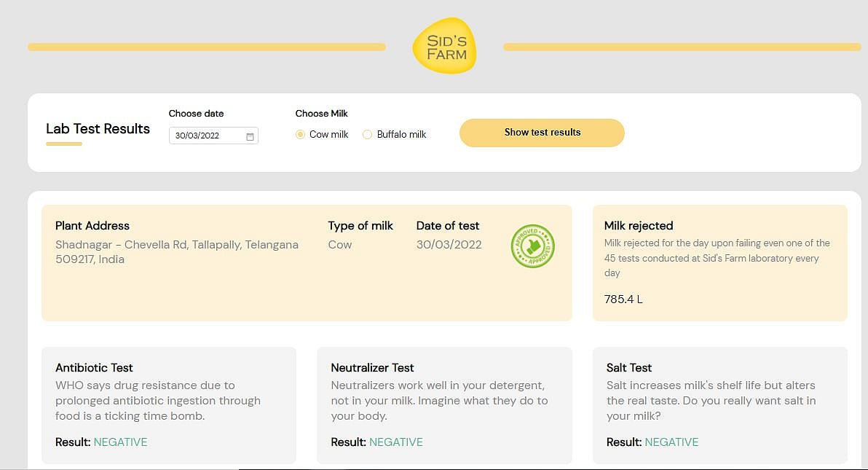Click the yellow bar right of the logo
This screenshot has height=470, width=868.
682,47
